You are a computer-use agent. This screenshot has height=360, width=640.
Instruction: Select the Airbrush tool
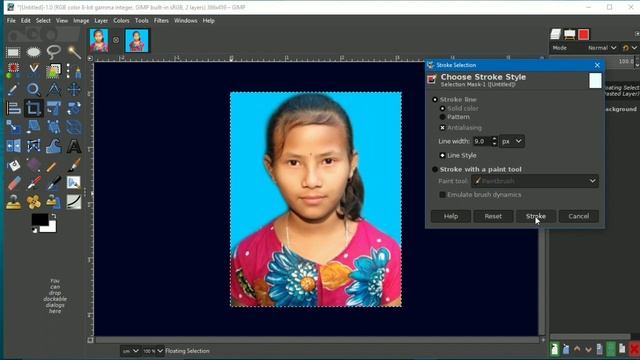click(x=33, y=183)
